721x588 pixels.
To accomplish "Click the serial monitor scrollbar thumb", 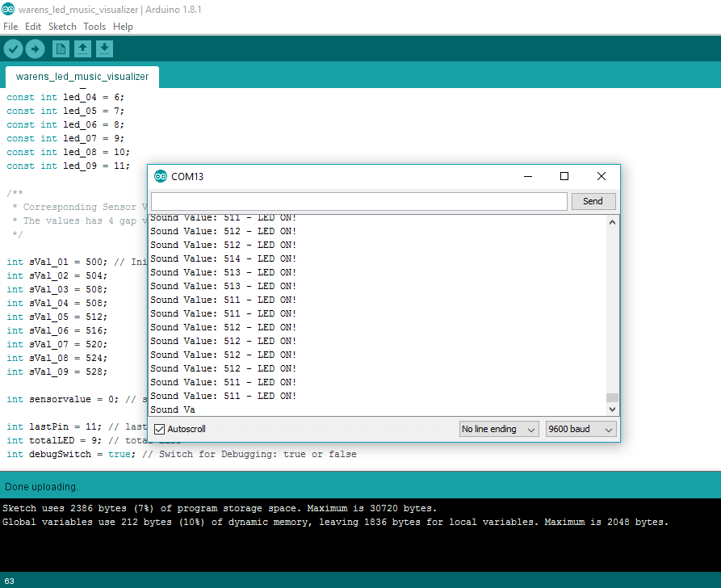I will point(612,397).
